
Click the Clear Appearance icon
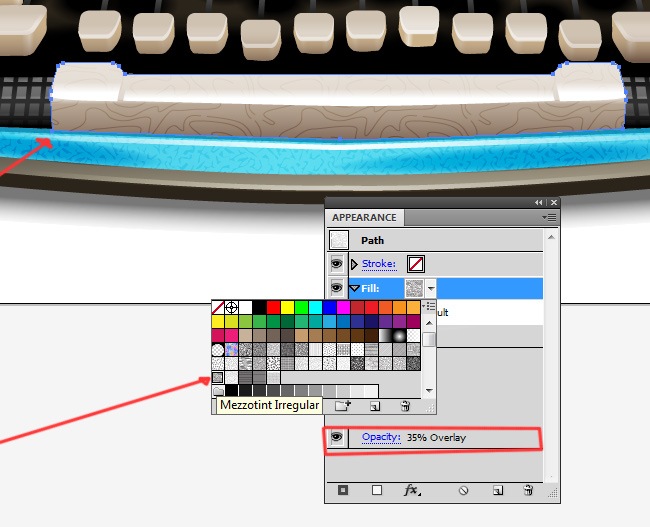pos(463,491)
